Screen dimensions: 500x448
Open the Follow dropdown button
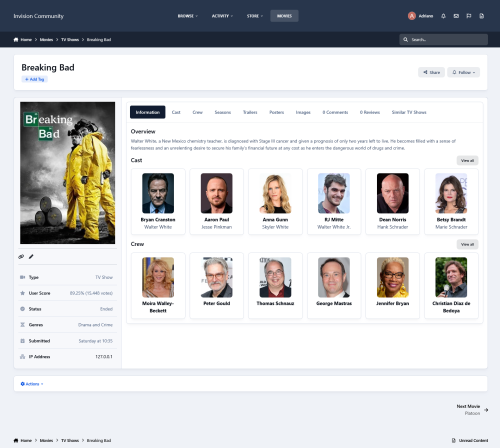click(463, 72)
